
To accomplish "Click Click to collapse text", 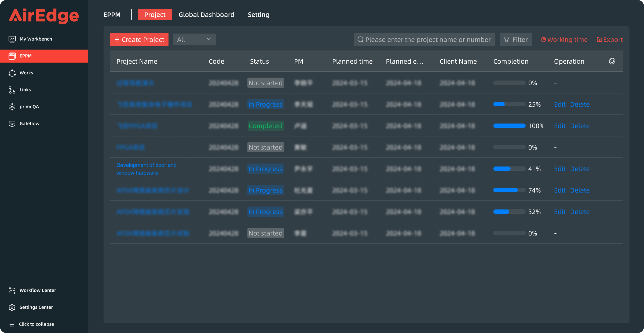I will [x=36, y=324].
